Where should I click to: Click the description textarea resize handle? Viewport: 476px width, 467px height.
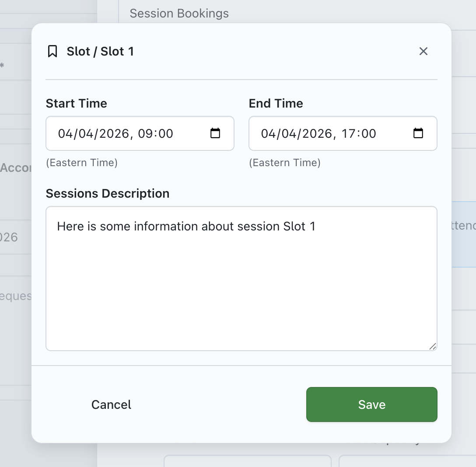(432, 346)
